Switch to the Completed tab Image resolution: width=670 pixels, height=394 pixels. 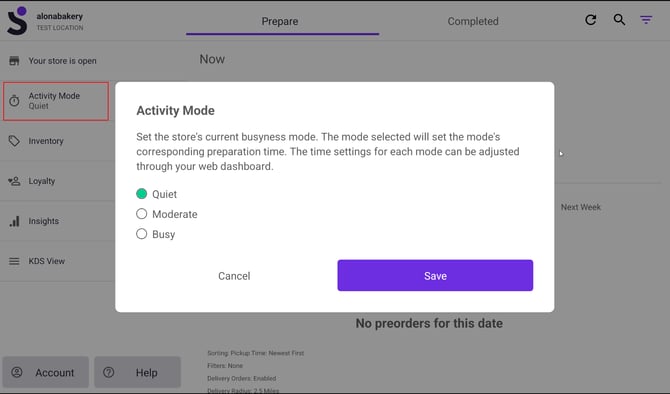(x=473, y=21)
